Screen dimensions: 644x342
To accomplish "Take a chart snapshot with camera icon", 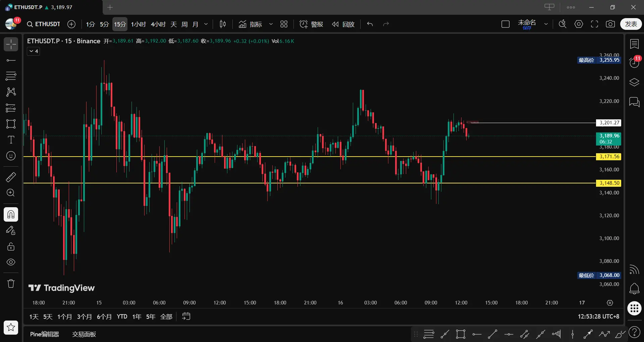I will pos(610,24).
